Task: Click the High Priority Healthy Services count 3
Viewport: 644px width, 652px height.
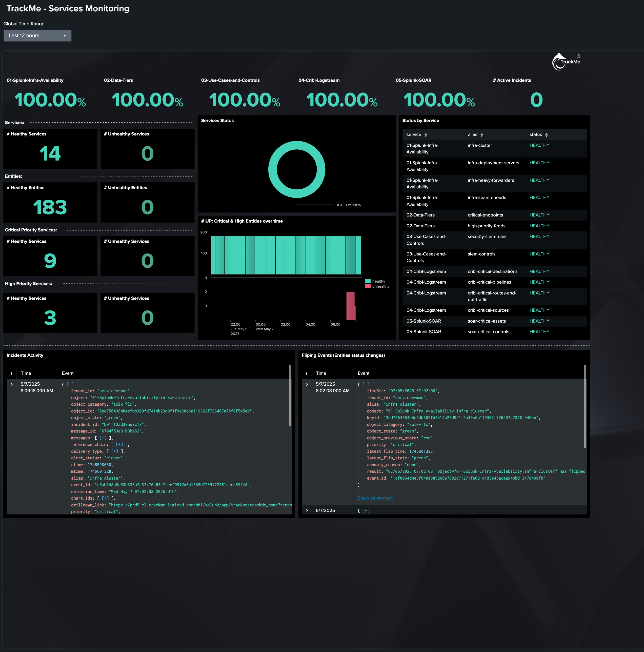Action: (50, 318)
